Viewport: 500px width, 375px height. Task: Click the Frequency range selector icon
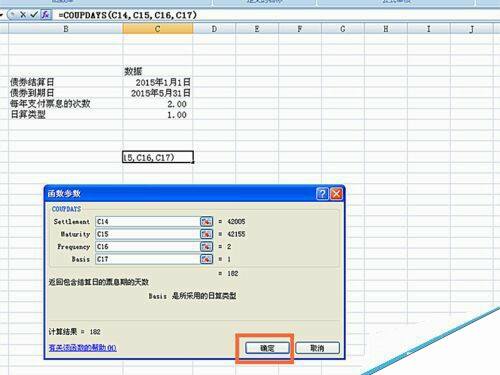click(206, 247)
